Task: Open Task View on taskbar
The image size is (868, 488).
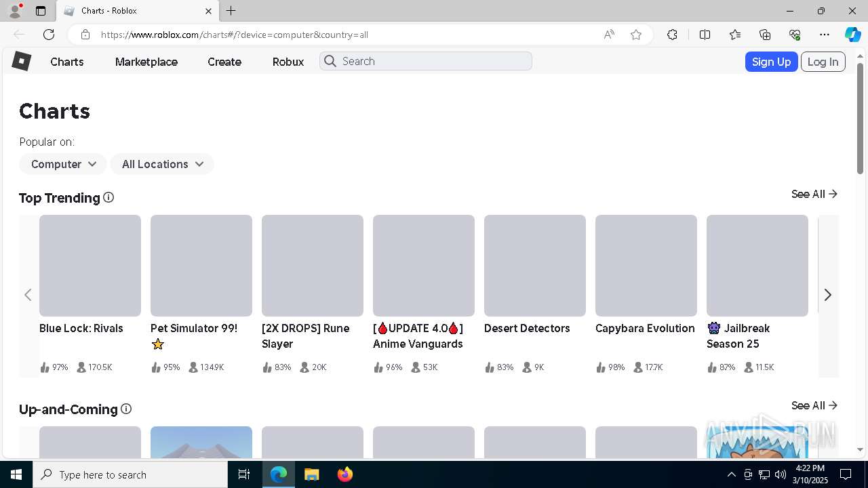Action: (x=244, y=474)
